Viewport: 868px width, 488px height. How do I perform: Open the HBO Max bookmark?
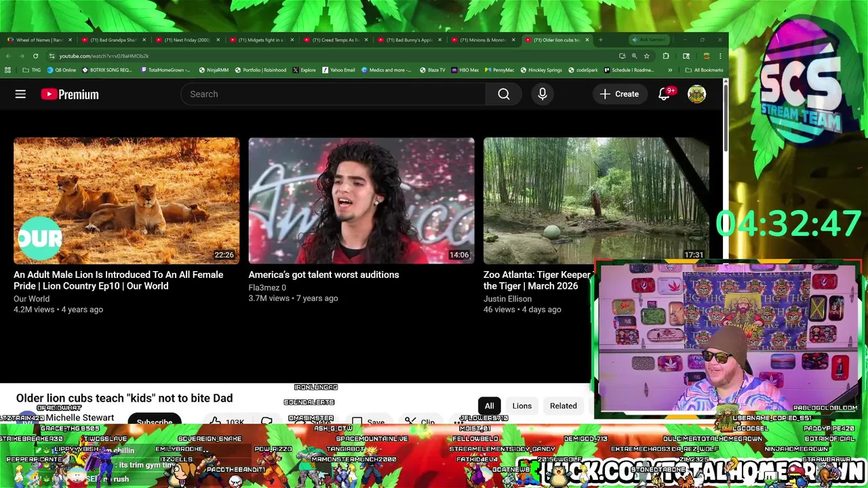pyautogui.click(x=465, y=70)
